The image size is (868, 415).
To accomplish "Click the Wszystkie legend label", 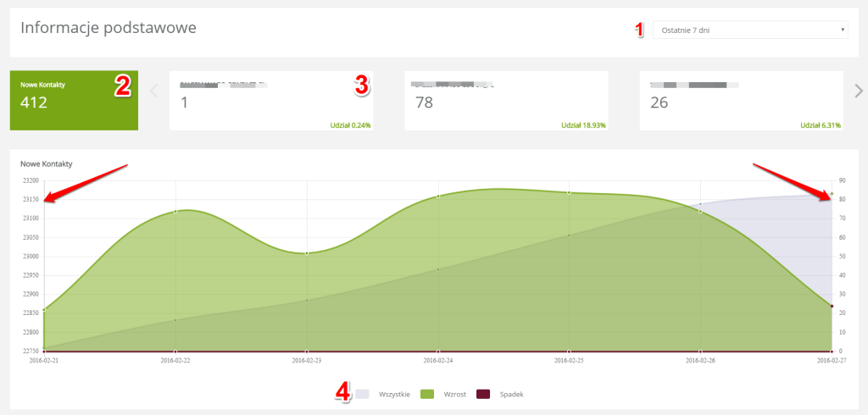I will [394, 395].
